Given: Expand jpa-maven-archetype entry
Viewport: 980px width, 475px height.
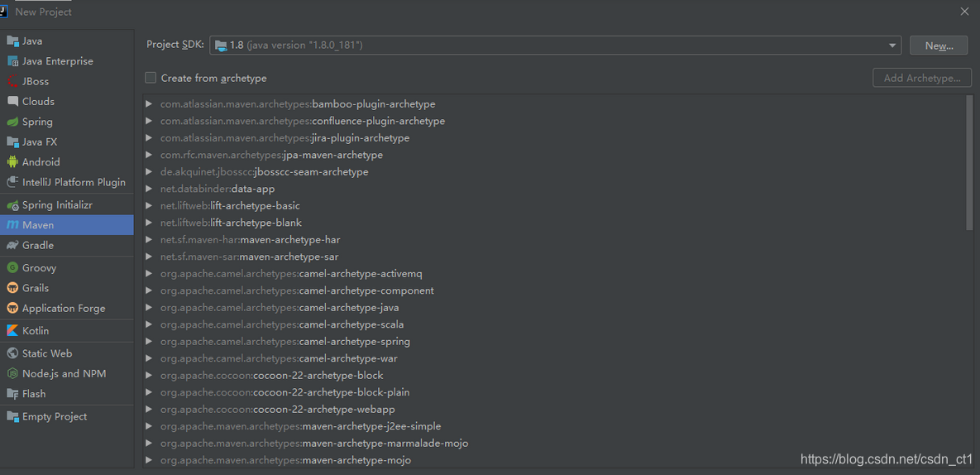Looking at the screenshot, I should coord(149,155).
